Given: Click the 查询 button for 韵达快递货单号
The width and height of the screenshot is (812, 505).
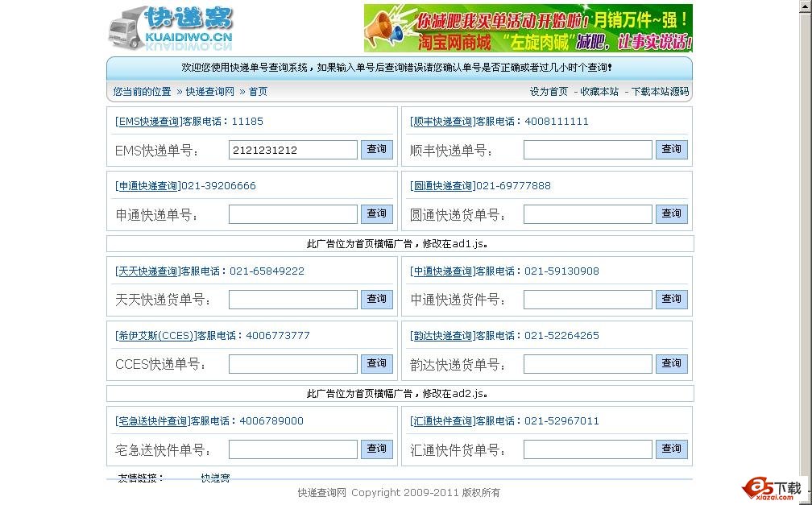Looking at the screenshot, I should coord(671,363).
